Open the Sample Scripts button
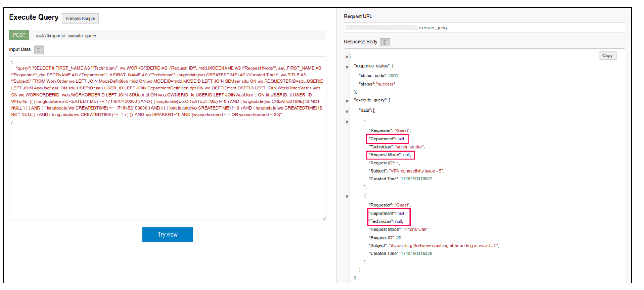The image size is (644, 290). point(80,19)
